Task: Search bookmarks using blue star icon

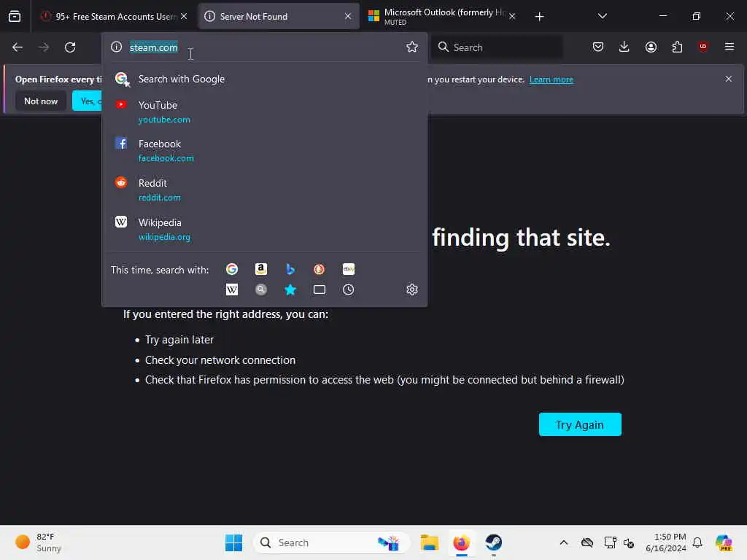Action: [x=290, y=289]
